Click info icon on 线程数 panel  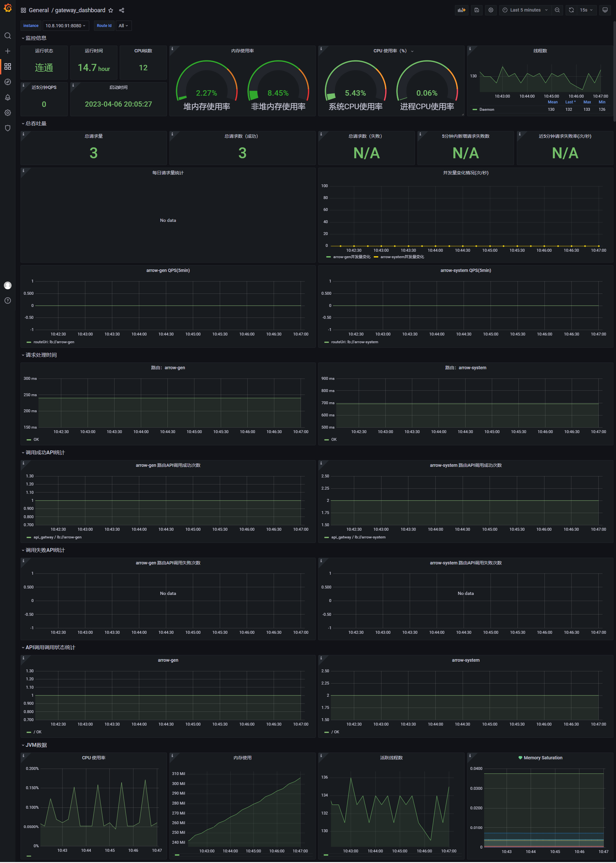[x=470, y=48]
